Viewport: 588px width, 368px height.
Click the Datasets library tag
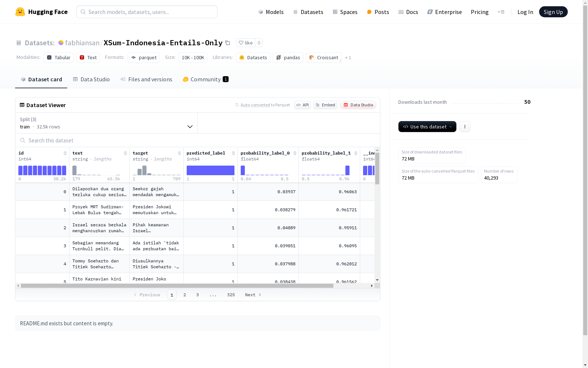(x=253, y=57)
